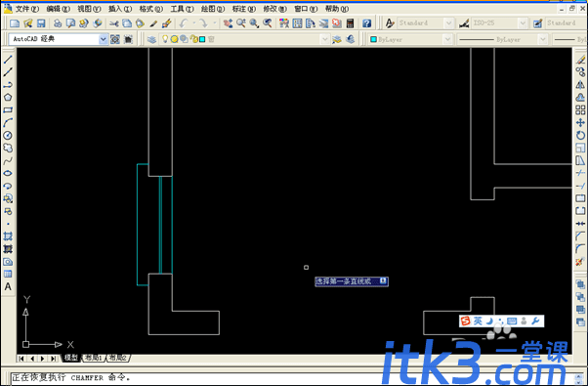Image resolution: width=588 pixels, height=386 pixels.
Task: Toggle layer freeze sun icon
Action: pos(174,39)
